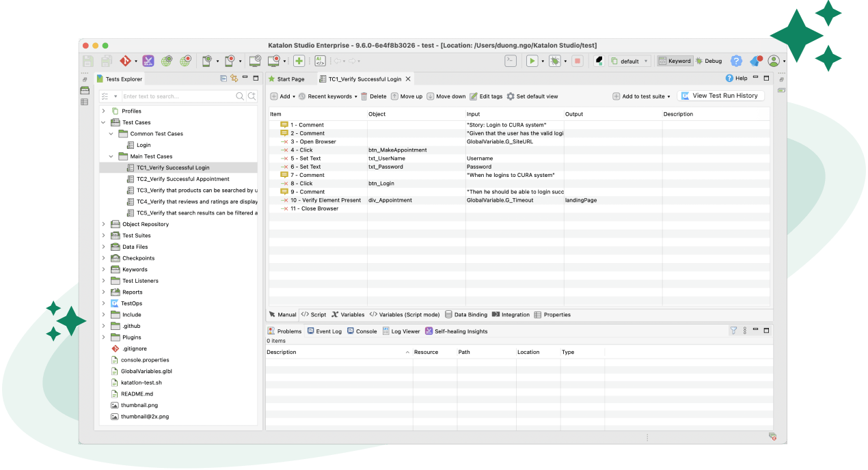
Task: Open the Debug run dropdown arrow
Action: tap(565, 61)
